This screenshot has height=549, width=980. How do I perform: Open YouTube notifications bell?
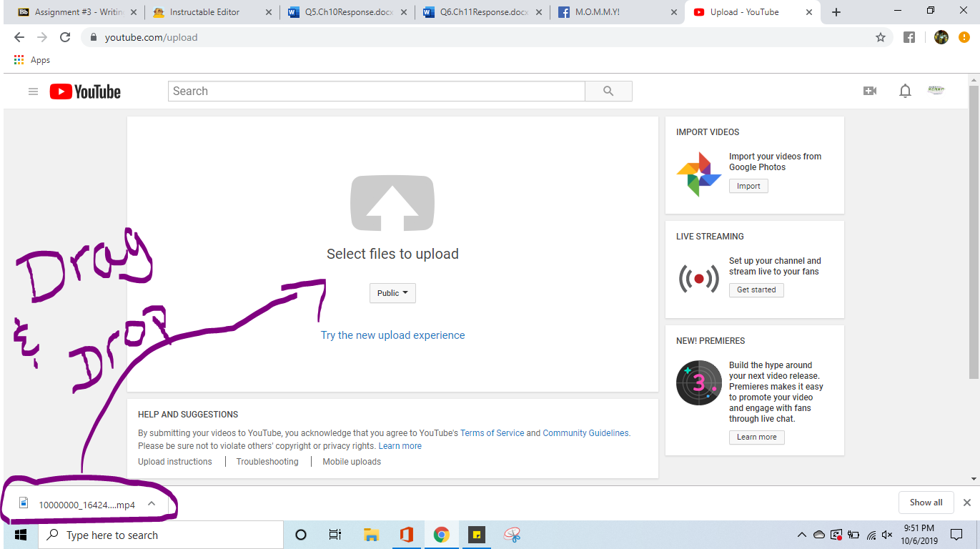[905, 91]
